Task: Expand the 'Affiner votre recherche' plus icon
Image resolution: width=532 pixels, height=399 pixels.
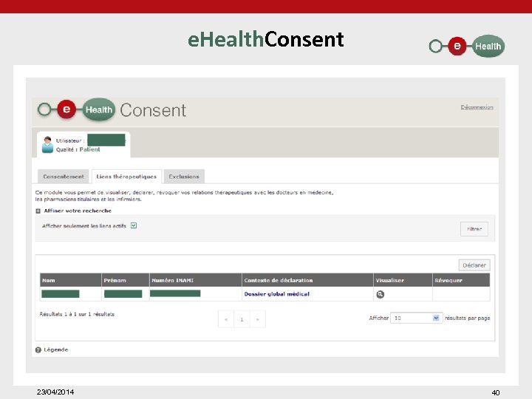Action: (x=38, y=211)
